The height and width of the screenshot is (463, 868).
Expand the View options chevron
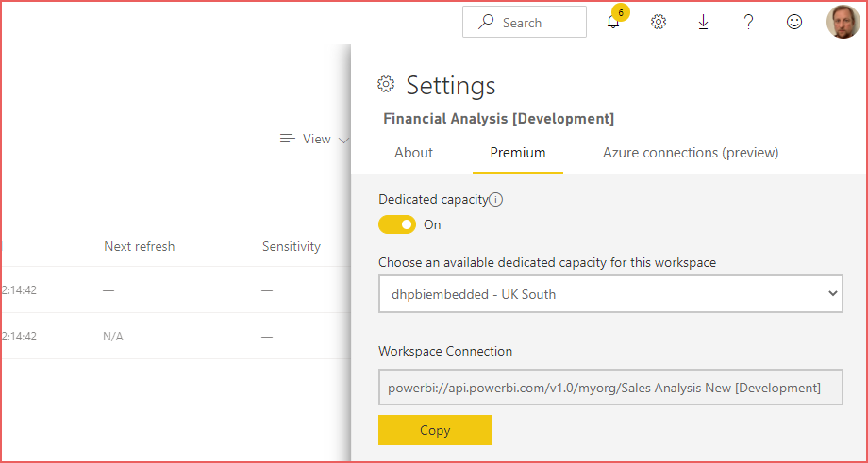pyautogui.click(x=343, y=140)
